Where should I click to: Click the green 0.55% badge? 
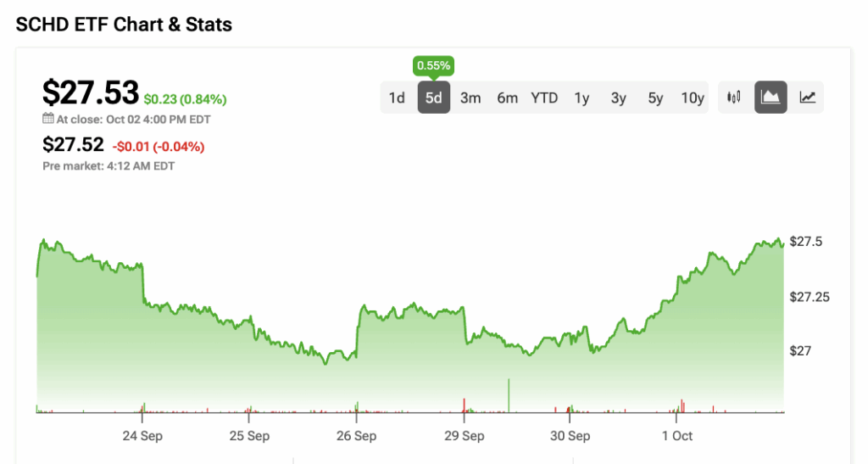pyautogui.click(x=433, y=64)
